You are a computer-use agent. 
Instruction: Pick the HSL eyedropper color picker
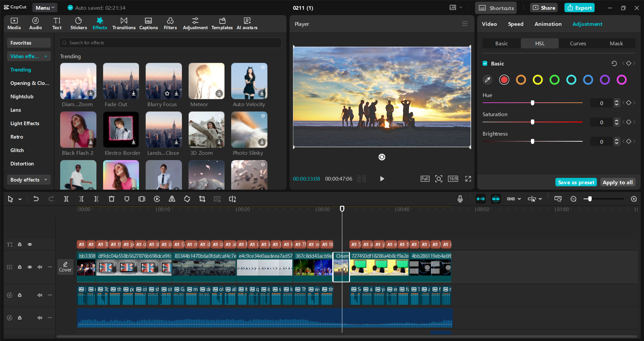[x=487, y=80]
